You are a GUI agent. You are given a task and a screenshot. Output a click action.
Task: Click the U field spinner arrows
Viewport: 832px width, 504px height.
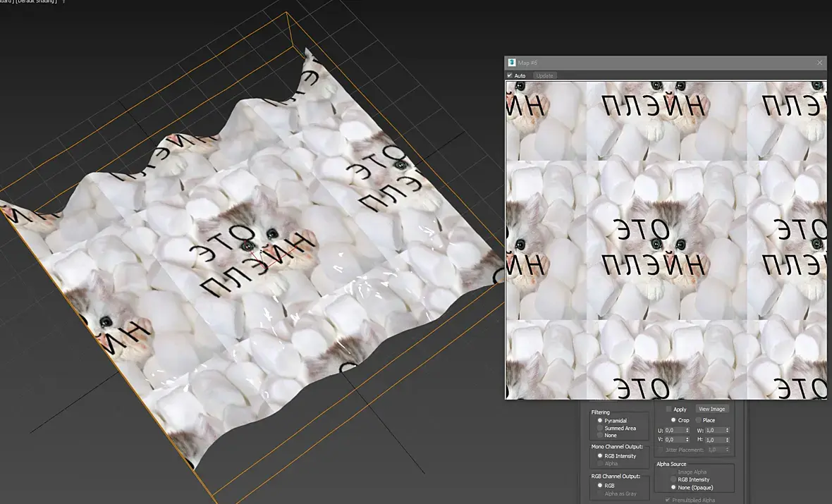pos(687,430)
